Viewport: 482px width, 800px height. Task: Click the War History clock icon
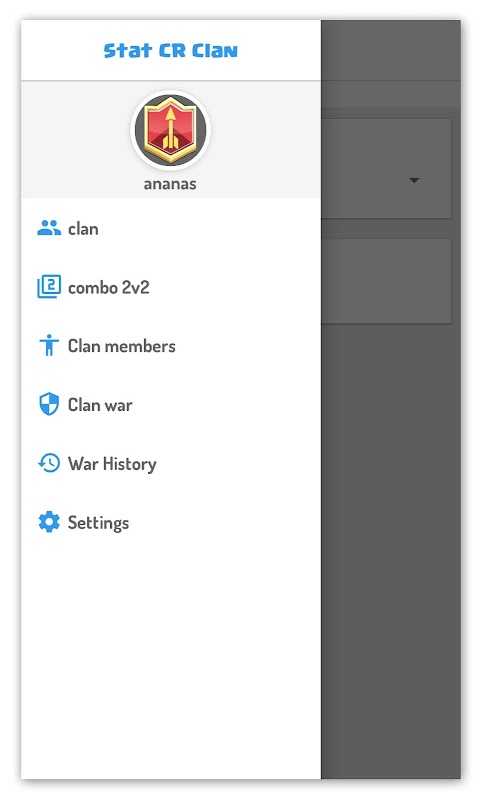pyautogui.click(x=49, y=463)
